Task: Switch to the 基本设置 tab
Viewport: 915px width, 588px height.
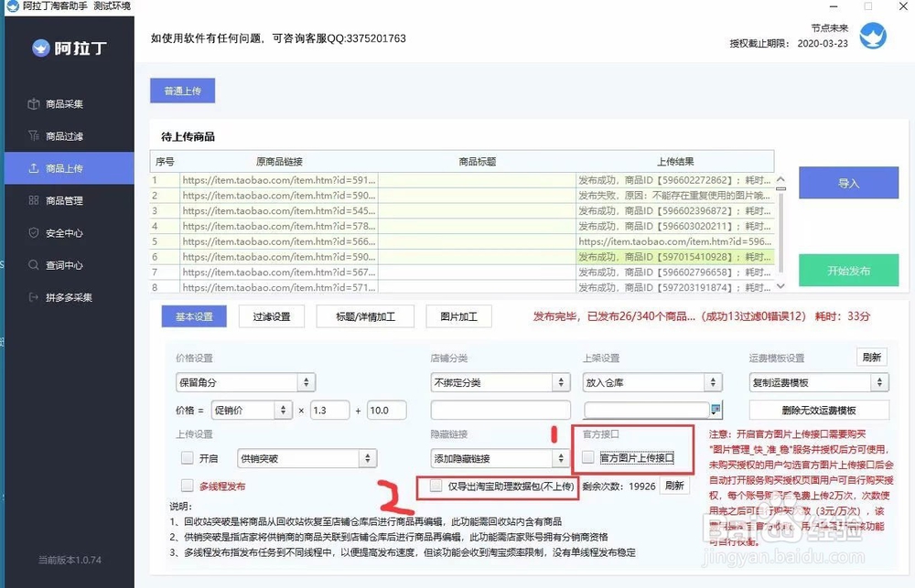Action: (x=194, y=316)
